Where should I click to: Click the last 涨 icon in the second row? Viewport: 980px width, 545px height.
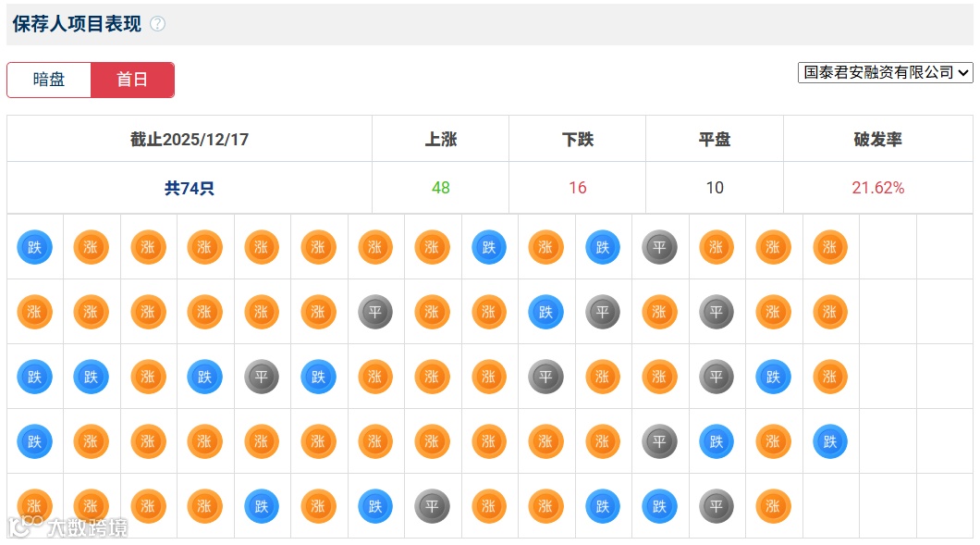(x=830, y=312)
